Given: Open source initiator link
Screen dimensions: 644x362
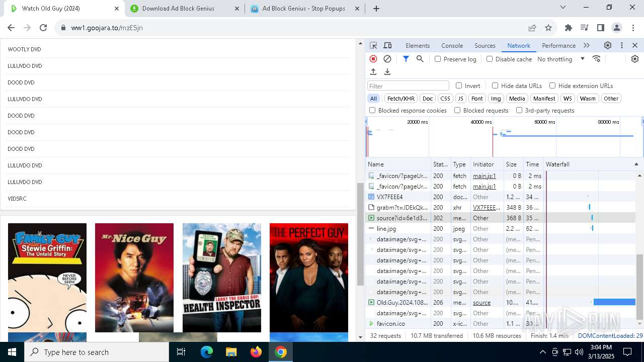Looking at the screenshot, I should [481, 303].
